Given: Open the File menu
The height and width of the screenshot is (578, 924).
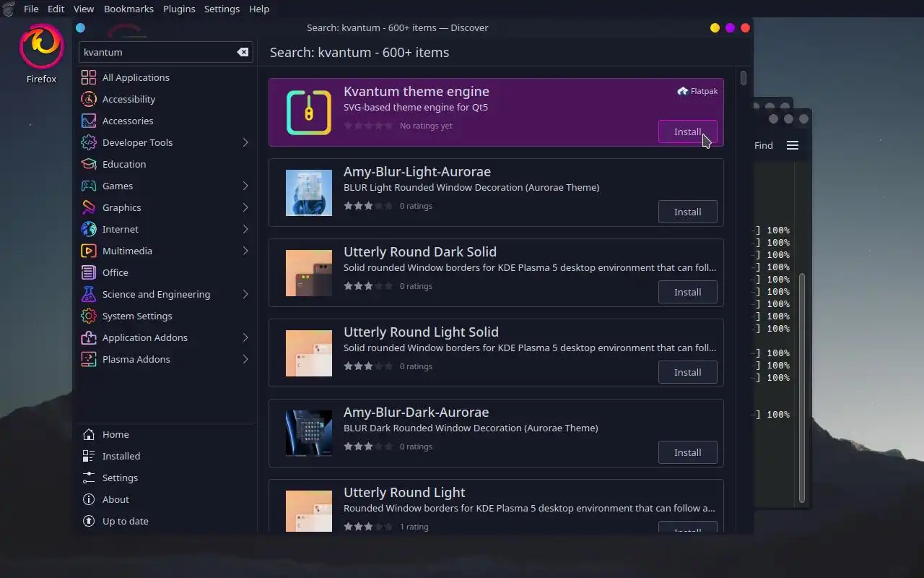Looking at the screenshot, I should [x=31, y=9].
